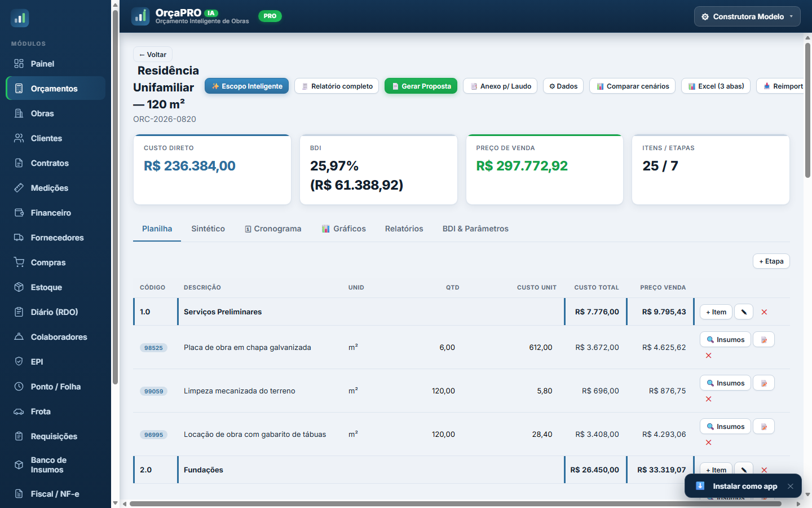Click the Compras shopping cart icon
This screenshot has height=508, width=812.
[19, 262]
